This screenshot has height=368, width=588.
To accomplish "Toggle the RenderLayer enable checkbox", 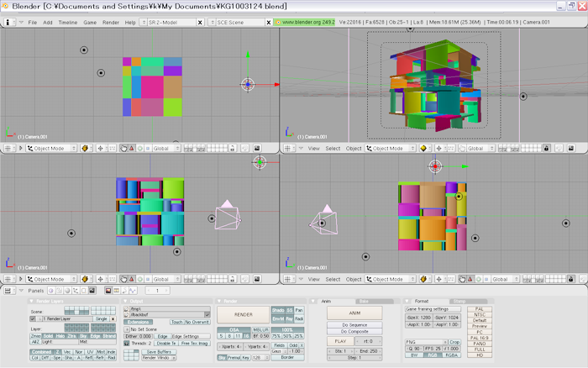I will click(33, 319).
